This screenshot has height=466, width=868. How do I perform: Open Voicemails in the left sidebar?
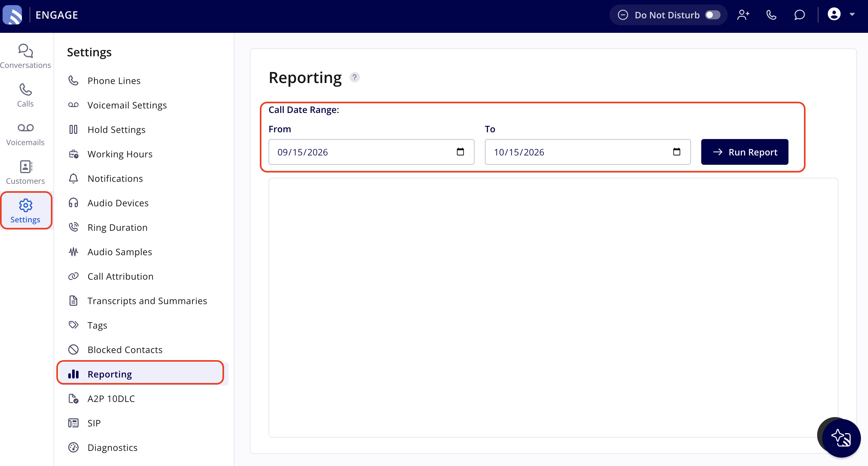point(26,134)
